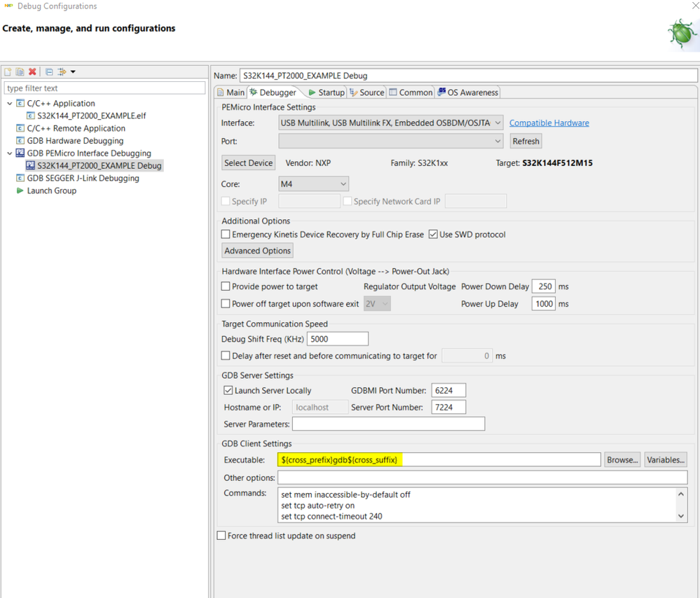Viewport: 700px width, 598px height.
Task: Click the C/C++ Remote Application icon
Action: click(20, 128)
